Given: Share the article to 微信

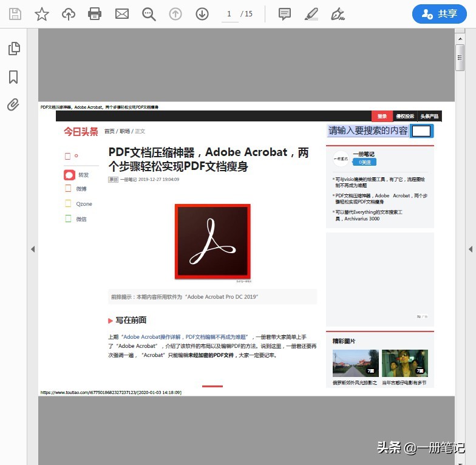Looking at the screenshot, I should click(x=76, y=219).
